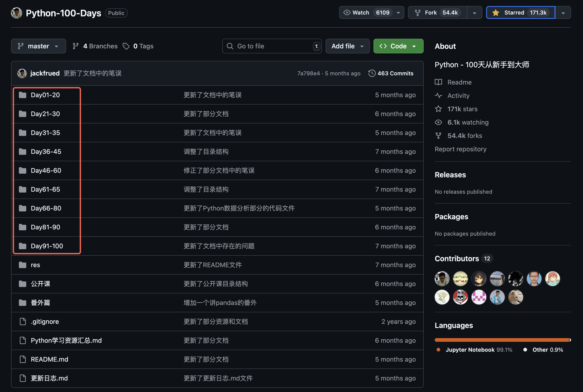Click the Report repository link

pyautogui.click(x=461, y=149)
